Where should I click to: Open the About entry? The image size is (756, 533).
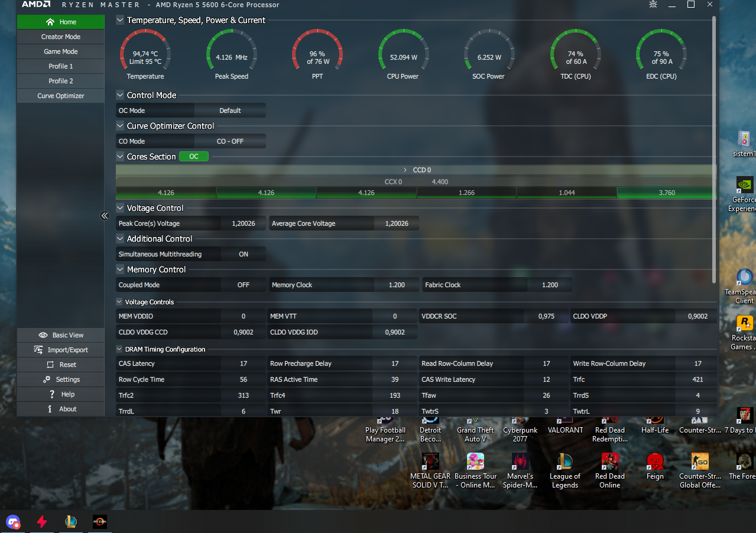pos(61,409)
